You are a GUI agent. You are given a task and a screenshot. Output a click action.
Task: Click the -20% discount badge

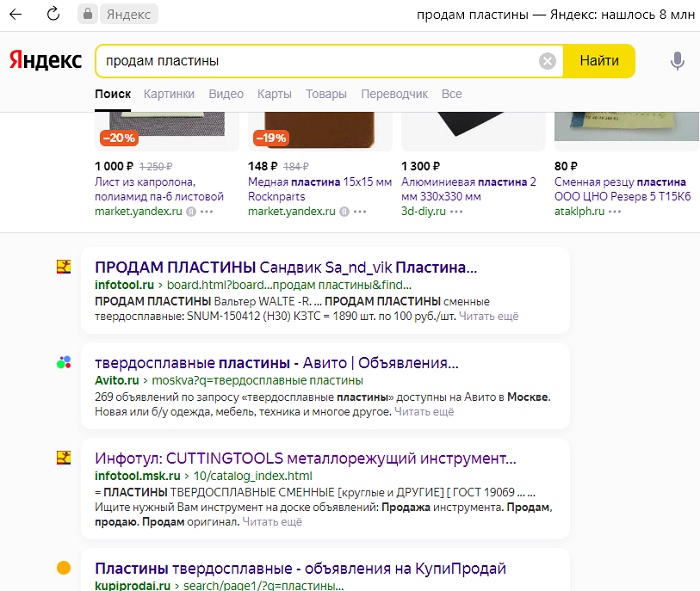(x=119, y=138)
